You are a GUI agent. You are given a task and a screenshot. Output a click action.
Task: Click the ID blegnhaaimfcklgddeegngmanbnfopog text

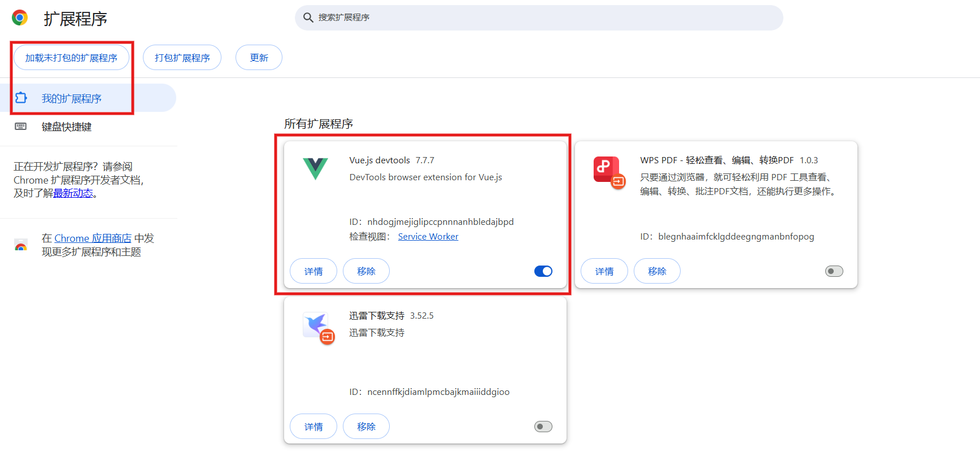[727, 237]
